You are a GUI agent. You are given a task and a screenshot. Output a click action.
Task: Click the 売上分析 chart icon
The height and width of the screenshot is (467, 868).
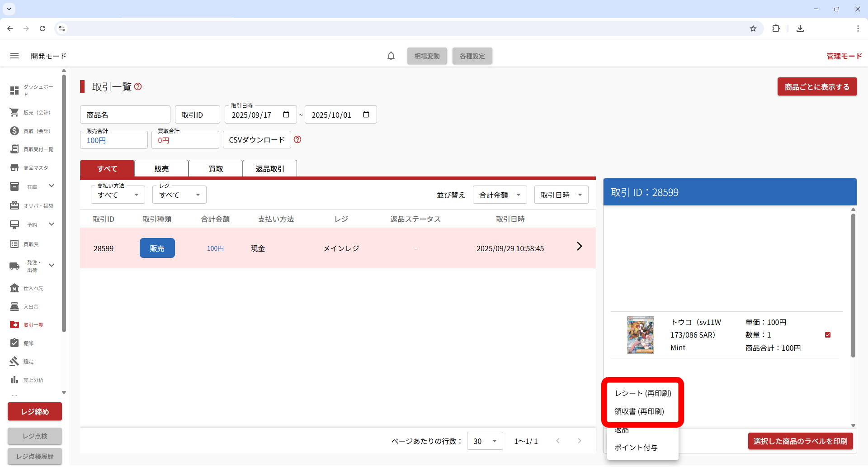pyautogui.click(x=14, y=380)
